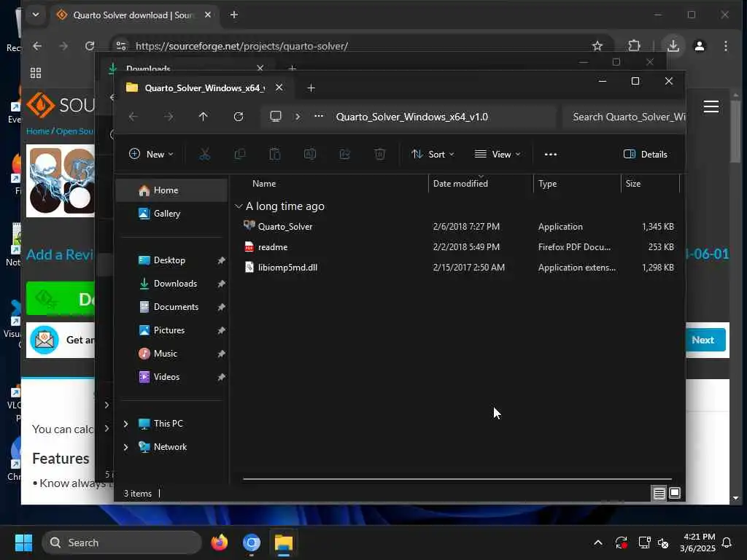Click the SourceForge Home breadcrumb link

pyautogui.click(x=38, y=131)
